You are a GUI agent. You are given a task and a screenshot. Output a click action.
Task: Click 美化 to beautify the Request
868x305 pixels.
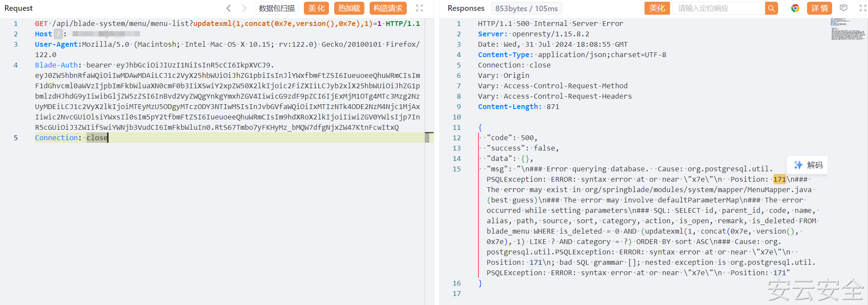click(x=316, y=8)
